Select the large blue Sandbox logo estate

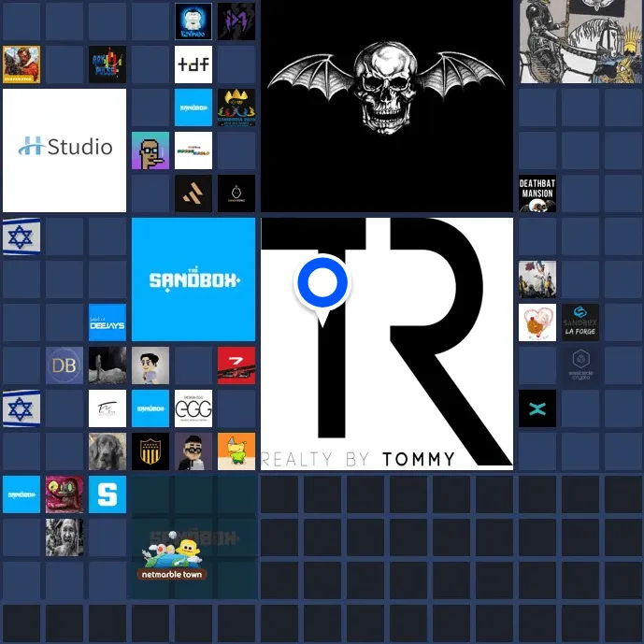(193, 279)
